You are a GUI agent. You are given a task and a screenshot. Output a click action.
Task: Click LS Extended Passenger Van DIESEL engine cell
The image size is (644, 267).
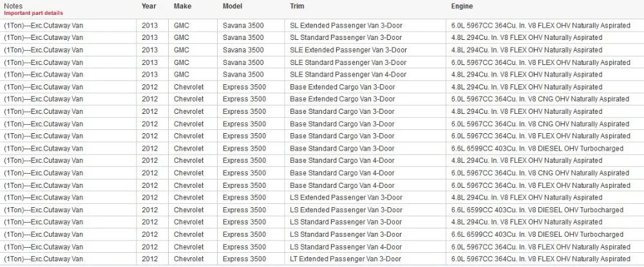click(545, 210)
